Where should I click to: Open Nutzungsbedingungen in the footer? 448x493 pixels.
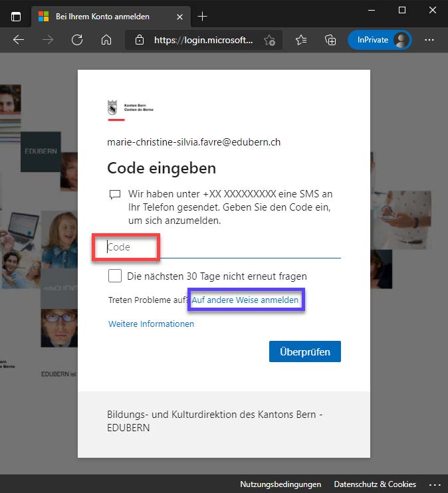pos(280,484)
